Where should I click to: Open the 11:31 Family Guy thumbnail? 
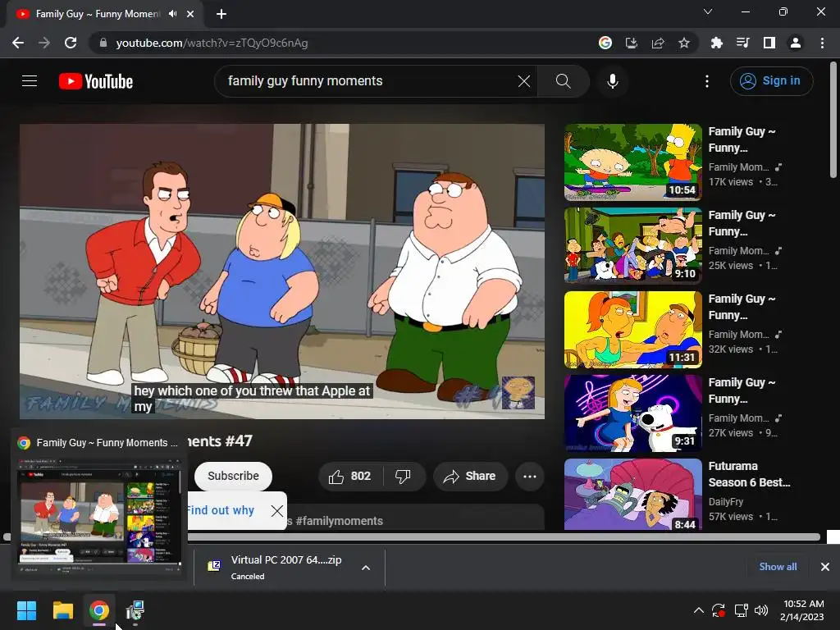tap(632, 330)
